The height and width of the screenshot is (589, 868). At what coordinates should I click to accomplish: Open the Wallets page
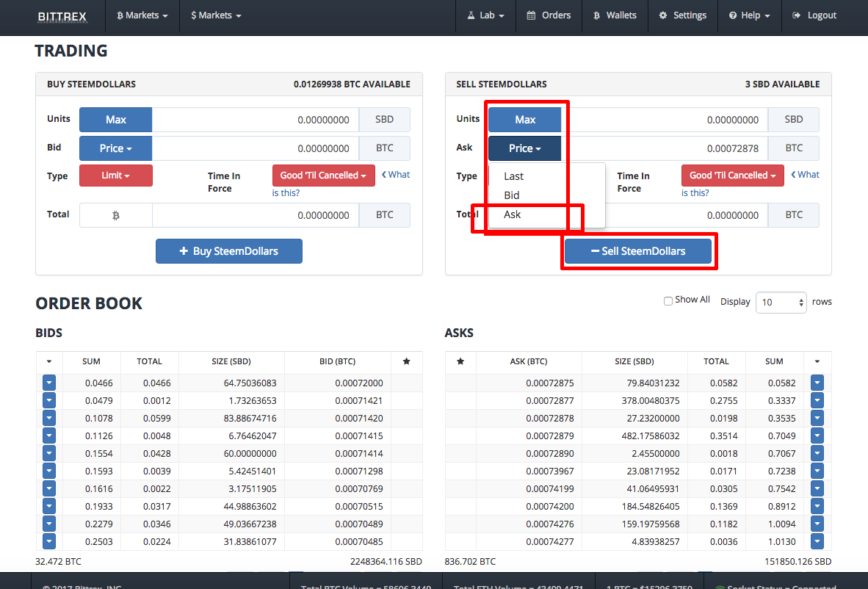pos(615,15)
